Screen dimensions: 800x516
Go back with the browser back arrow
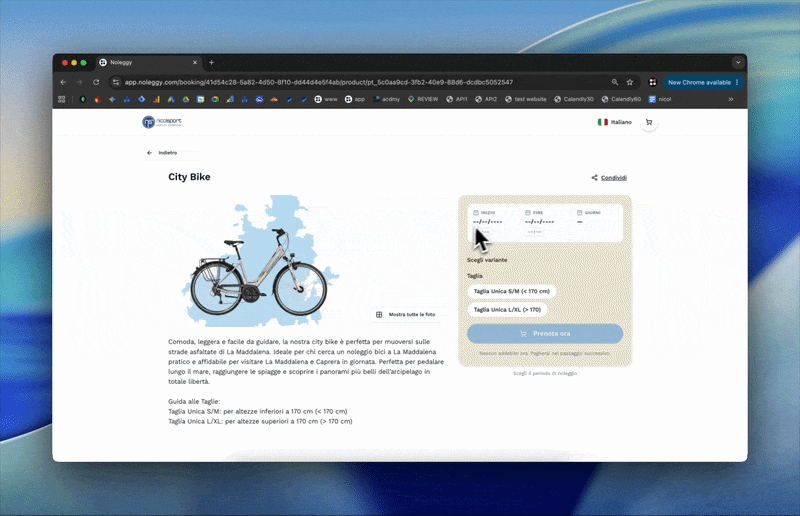point(63,82)
